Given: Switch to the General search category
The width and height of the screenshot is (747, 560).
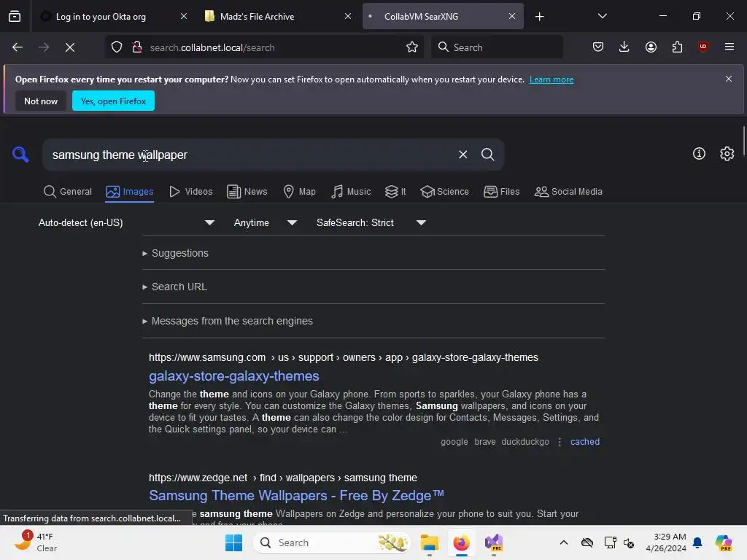Looking at the screenshot, I should pos(68,192).
